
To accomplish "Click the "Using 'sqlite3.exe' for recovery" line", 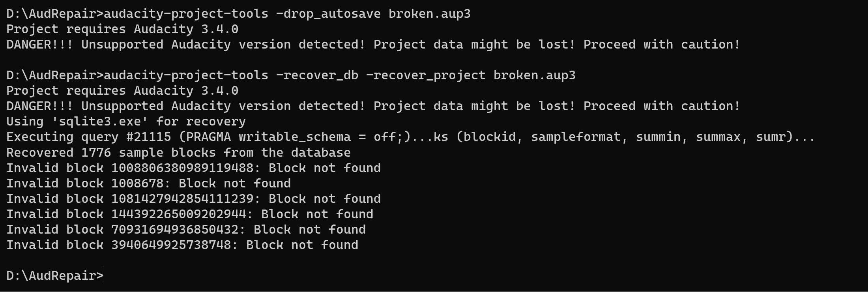I will pos(126,122).
